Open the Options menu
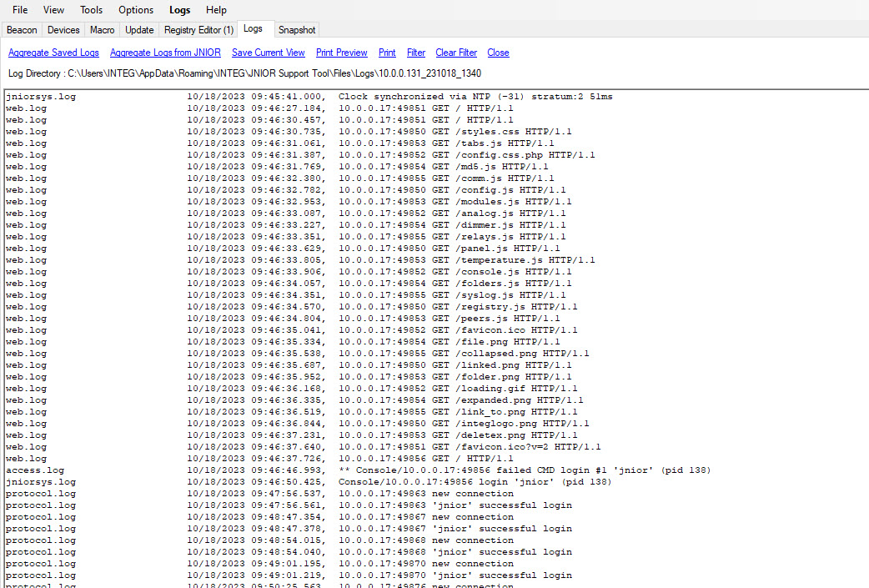 (x=135, y=10)
